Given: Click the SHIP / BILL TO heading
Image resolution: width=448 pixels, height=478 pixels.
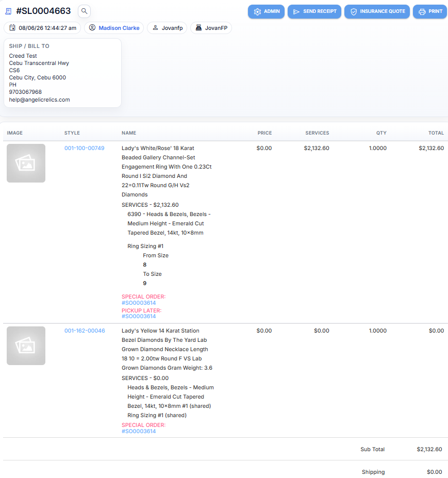Looking at the screenshot, I should coord(29,46).
